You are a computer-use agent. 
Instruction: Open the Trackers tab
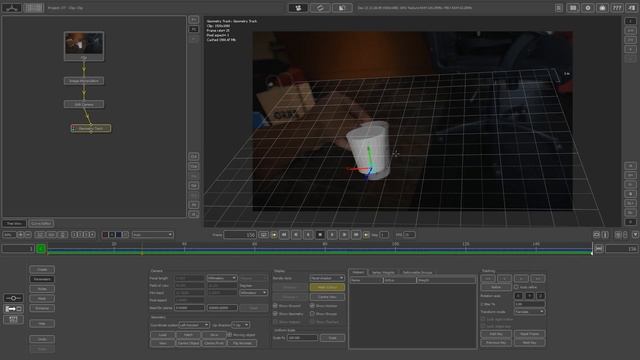point(358,272)
